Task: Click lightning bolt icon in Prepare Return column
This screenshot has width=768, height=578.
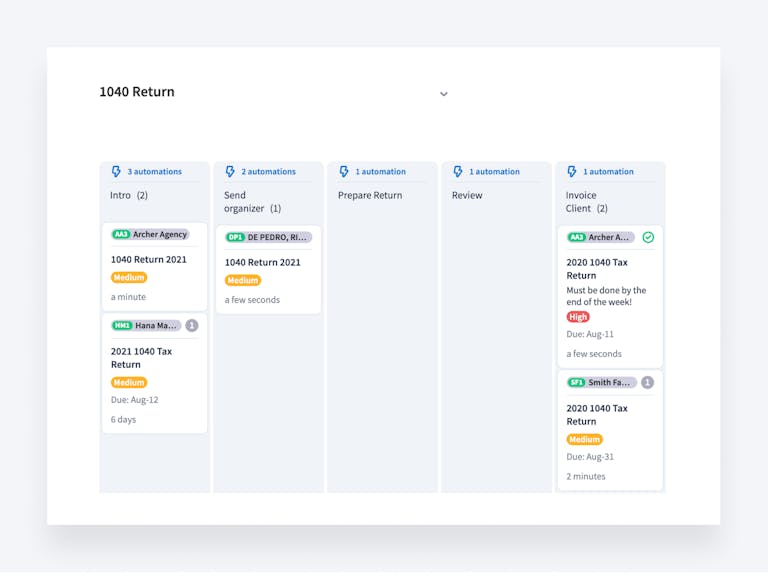Action: pos(344,172)
